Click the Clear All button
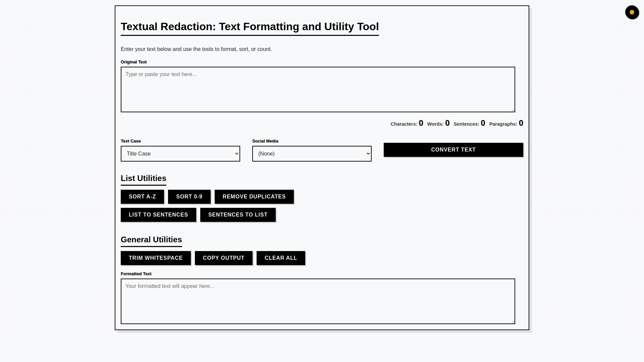 [281, 258]
